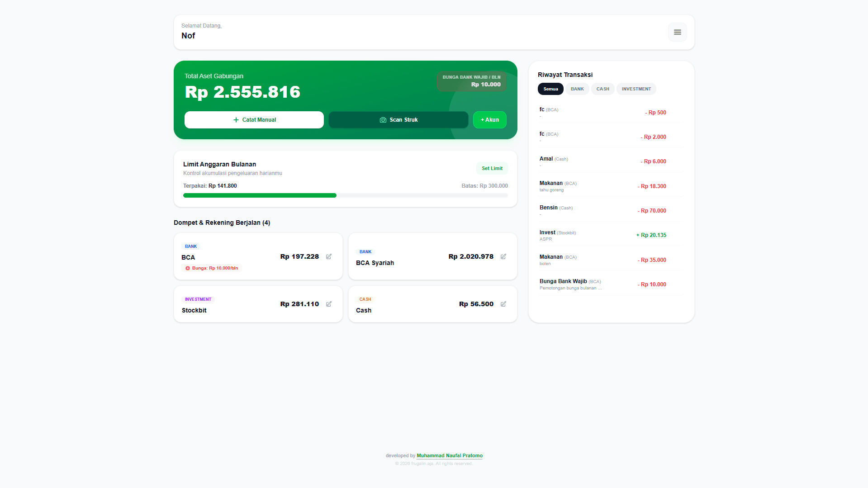Click the monthly budget progress bar
868x488 pixels.
click(x=346, y=195)
